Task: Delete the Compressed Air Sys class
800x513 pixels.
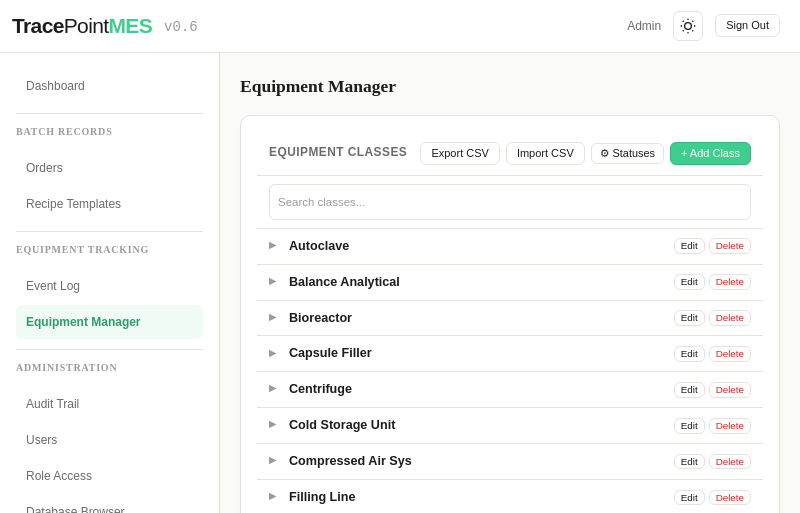Action: click(730, 462)
